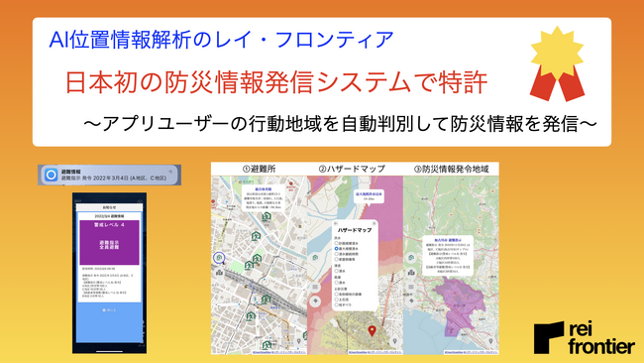Tap the buildings button on the 避難所 map
Image resolution: width=644 pixels, height=363 pixels.
[219, 272]
